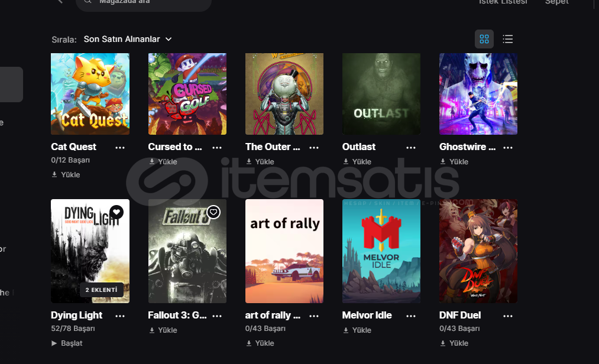
Task: Open Melvor Idle three-dot options menu
Action: coord(411,316)
